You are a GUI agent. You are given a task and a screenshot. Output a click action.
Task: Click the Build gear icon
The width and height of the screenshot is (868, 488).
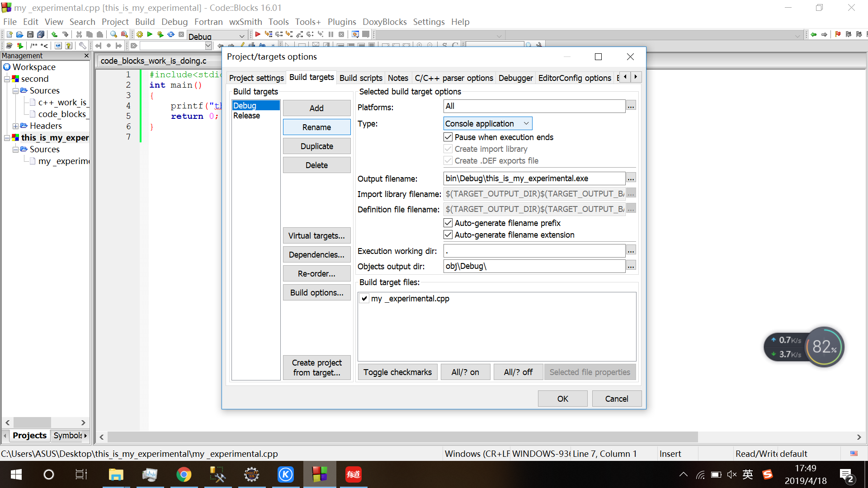140,34
